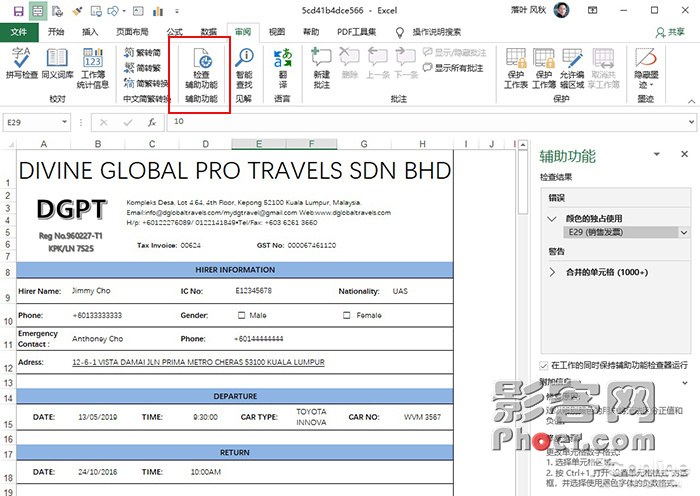
Task: Expand 合并的单元格 (1000+) warning group
Action: 552,272
